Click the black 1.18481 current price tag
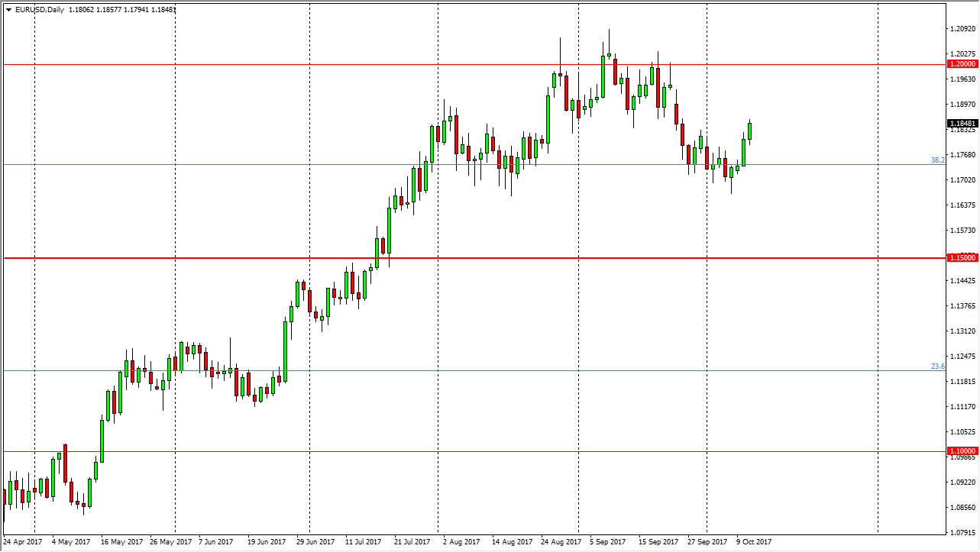The height and width of the screenshot is (552, 980). [961, 122]
